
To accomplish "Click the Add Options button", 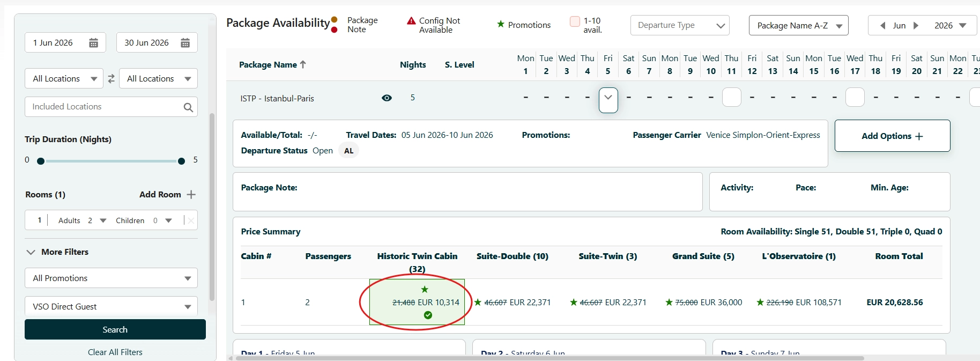I will pos(892,136).
